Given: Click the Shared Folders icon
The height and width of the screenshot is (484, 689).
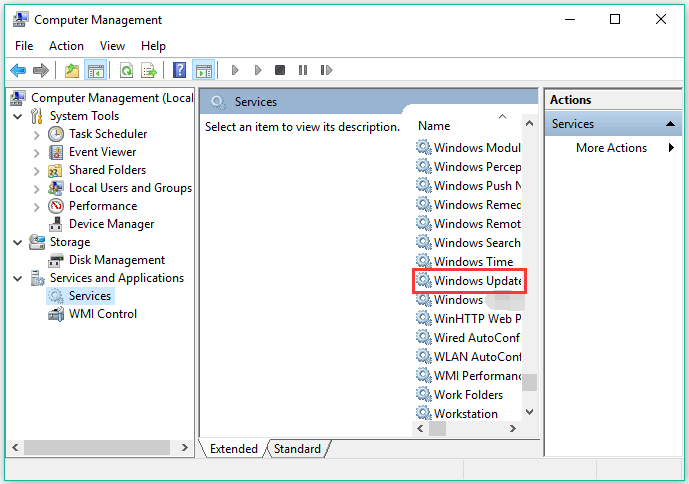Looking at the screenshot, I should coord(55,170).
